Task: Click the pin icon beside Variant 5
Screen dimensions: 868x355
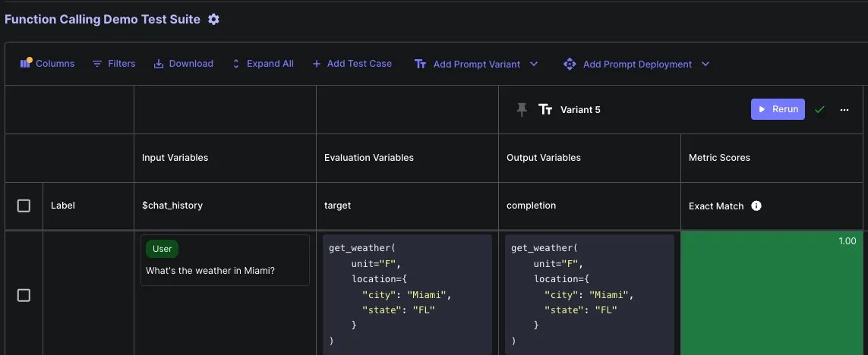Action: tap(522, 109)
